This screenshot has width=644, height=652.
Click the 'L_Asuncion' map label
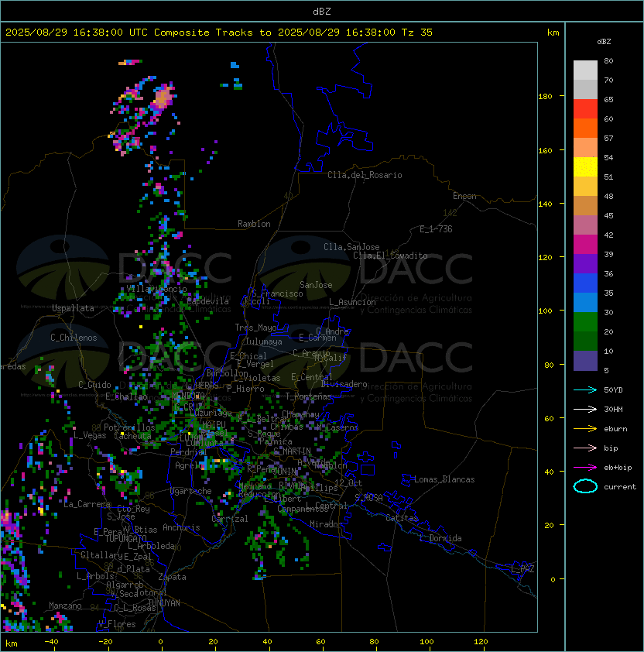[352, 302]
